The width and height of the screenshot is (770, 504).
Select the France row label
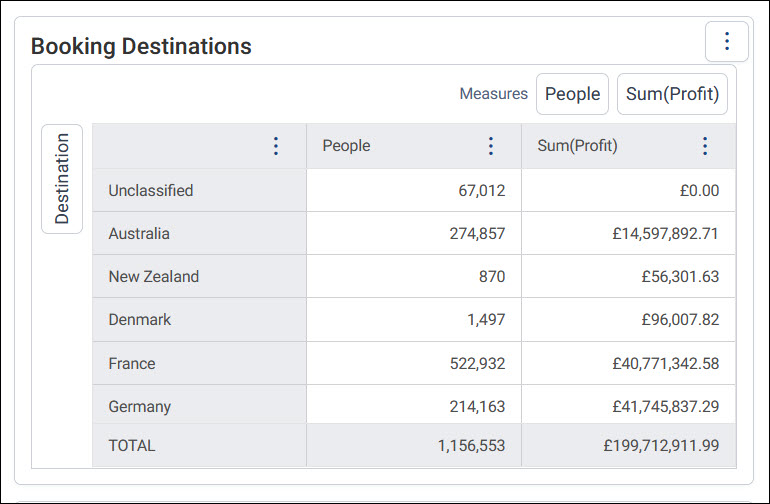(x=132, y=364)
